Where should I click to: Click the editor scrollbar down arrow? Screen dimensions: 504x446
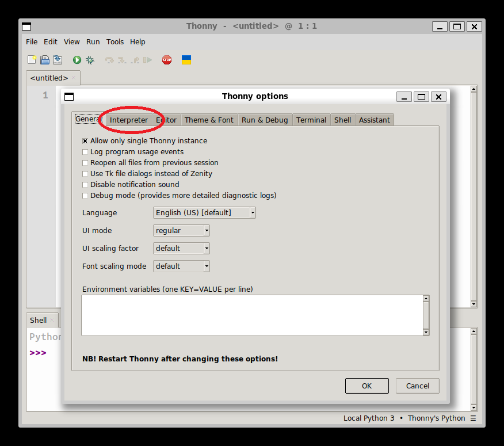click(x=474, y=304)
